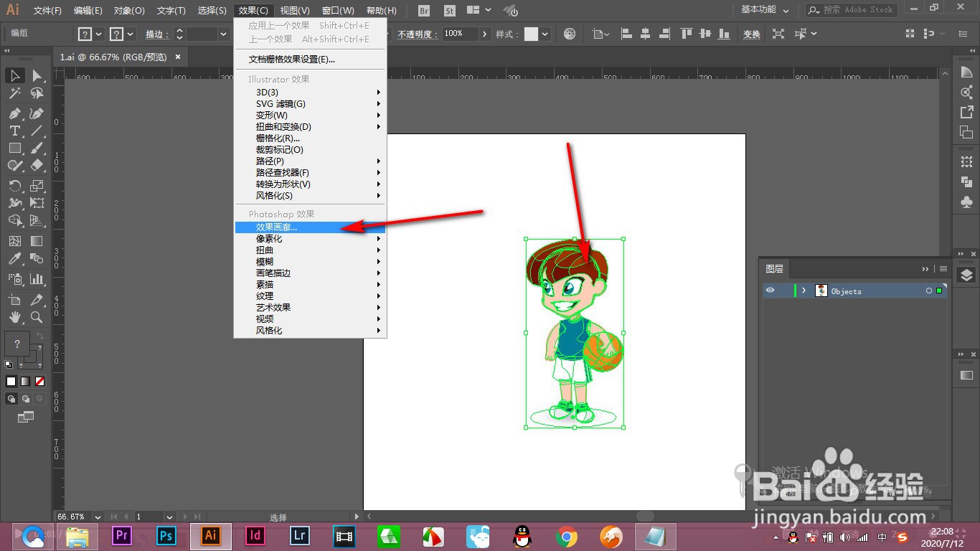Pick the Gradient tool

point(37,241)
